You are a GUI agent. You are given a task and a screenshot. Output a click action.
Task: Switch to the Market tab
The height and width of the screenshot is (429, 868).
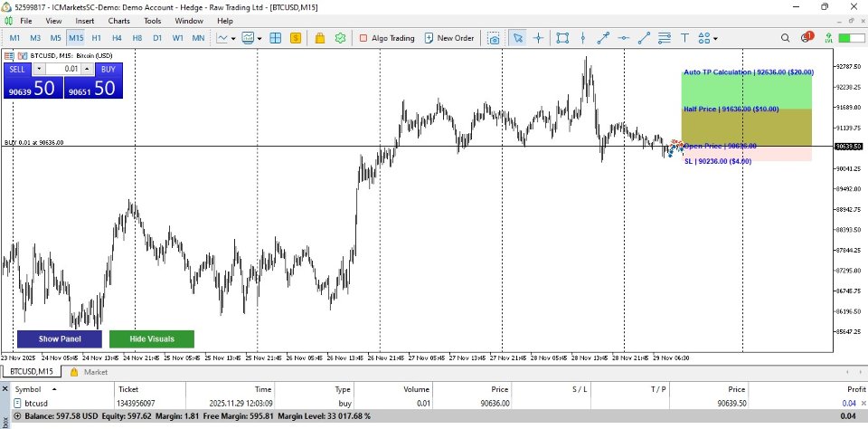[90, 372]
